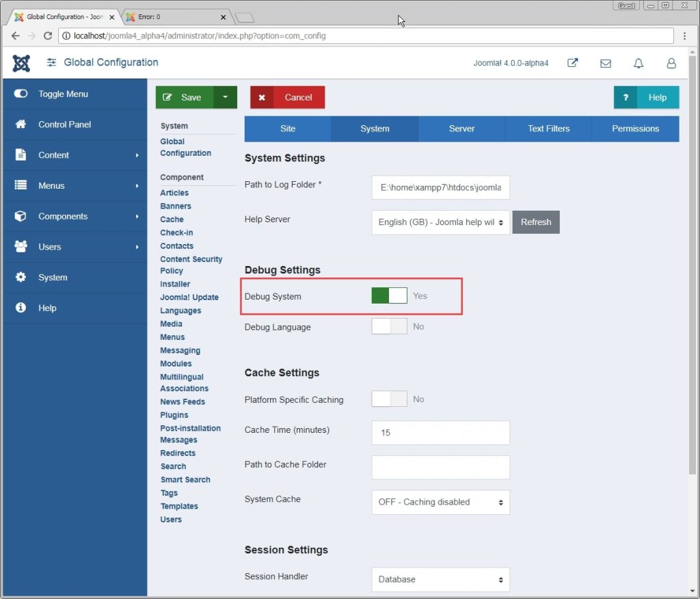Screen dimensions: 700x599
Task: Open site preview external link icon
Action: 572,63
